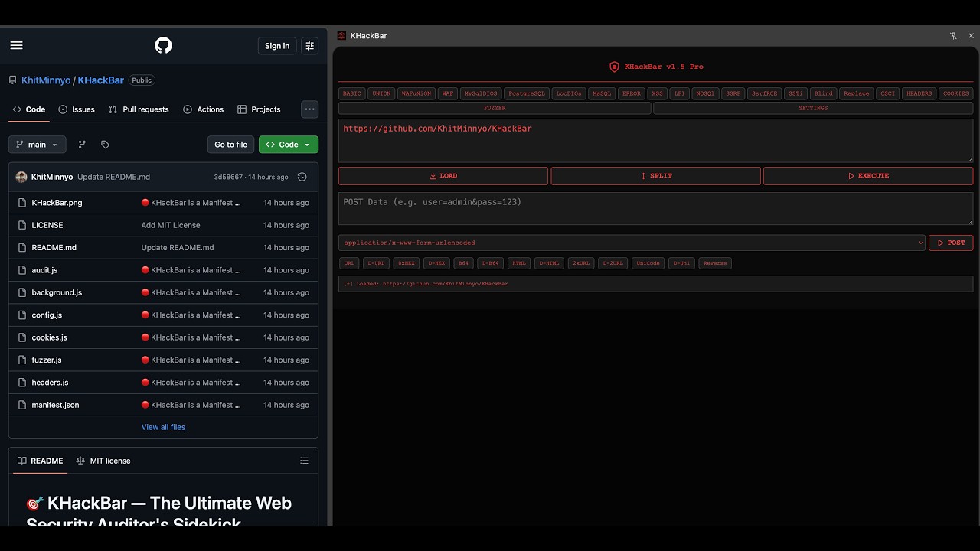
Task: Click file icon for manifest.json
Action: pos(21,405)
